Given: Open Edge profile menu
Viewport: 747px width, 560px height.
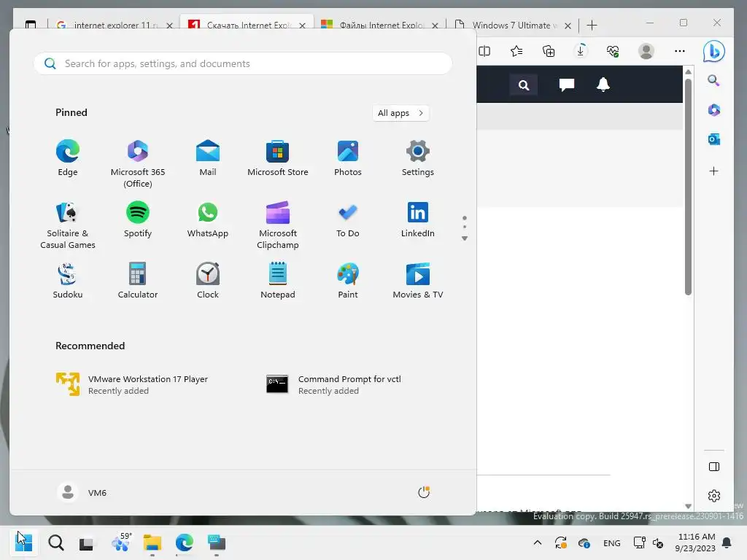Looking at the screenshot, I should click(x=646, y=51).
